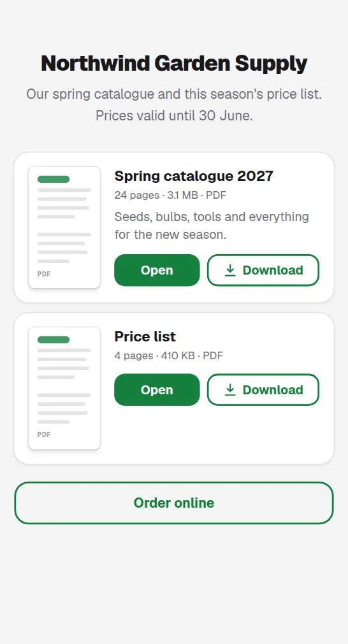Click the Download label text for Spring catalogue
Screen dimensions: 348x644
[273, 270]
